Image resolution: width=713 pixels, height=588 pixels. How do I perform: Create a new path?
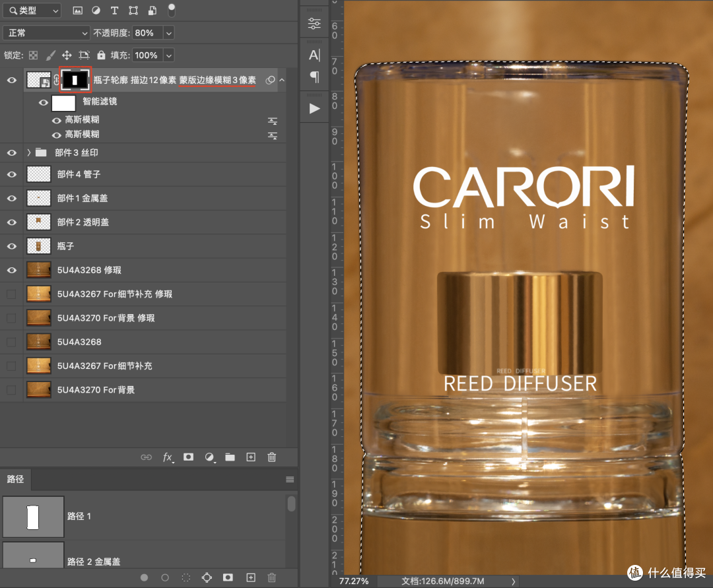[x=251, y=577]
